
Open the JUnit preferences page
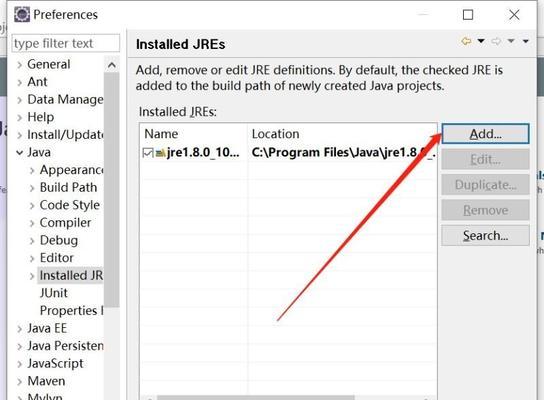coord(53,293)
